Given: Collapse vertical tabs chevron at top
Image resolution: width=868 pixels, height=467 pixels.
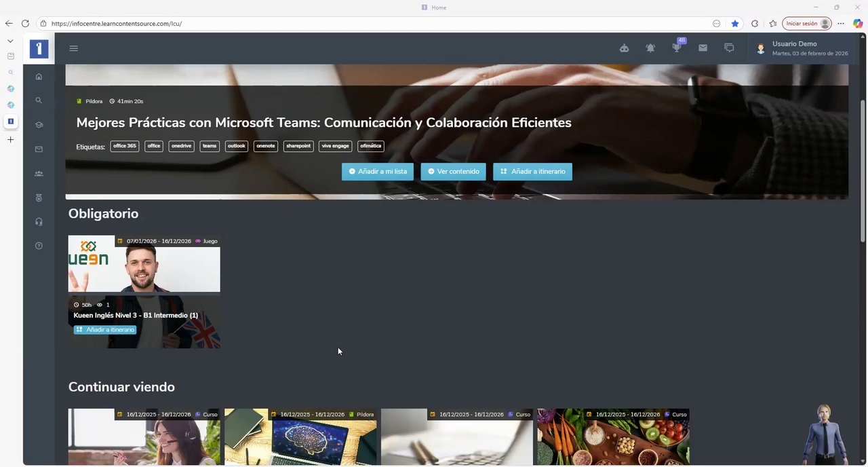Looking at the screenshot, I should [x=10, y=41].
